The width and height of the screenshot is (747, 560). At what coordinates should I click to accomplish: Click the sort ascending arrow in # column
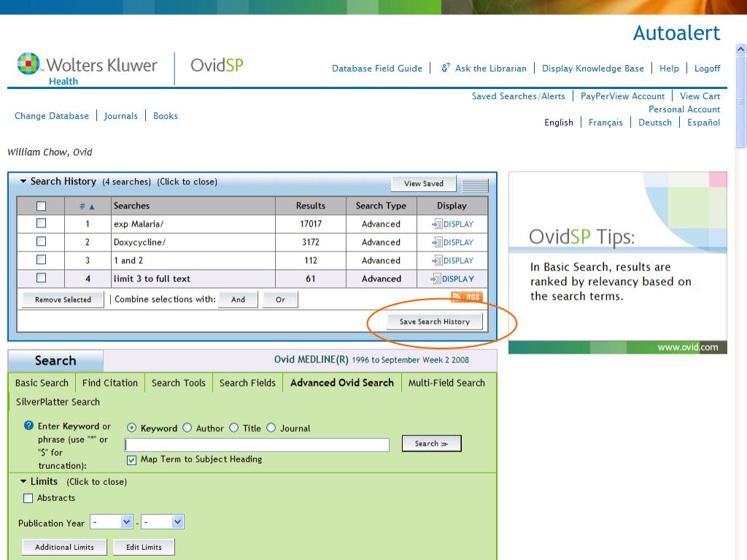91,206
